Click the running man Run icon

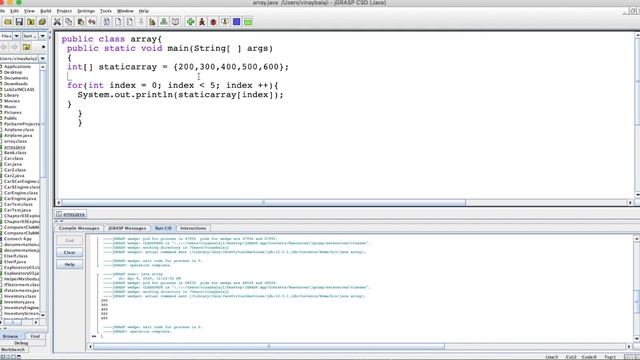click(x=202, y=22)
